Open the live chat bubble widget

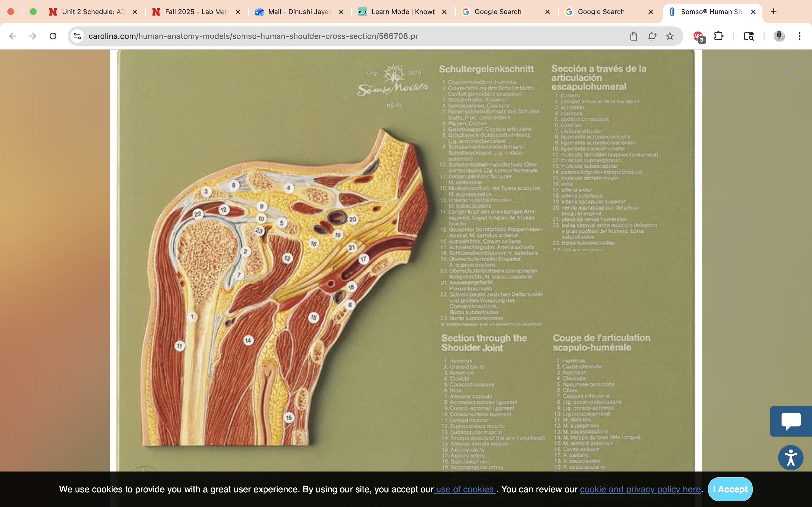(x=791, y=421)
